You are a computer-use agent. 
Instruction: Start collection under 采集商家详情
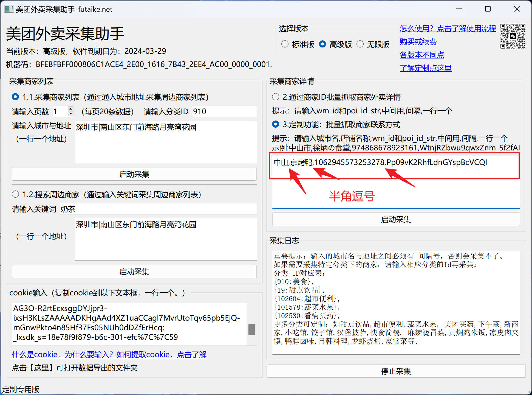[396, 219]
